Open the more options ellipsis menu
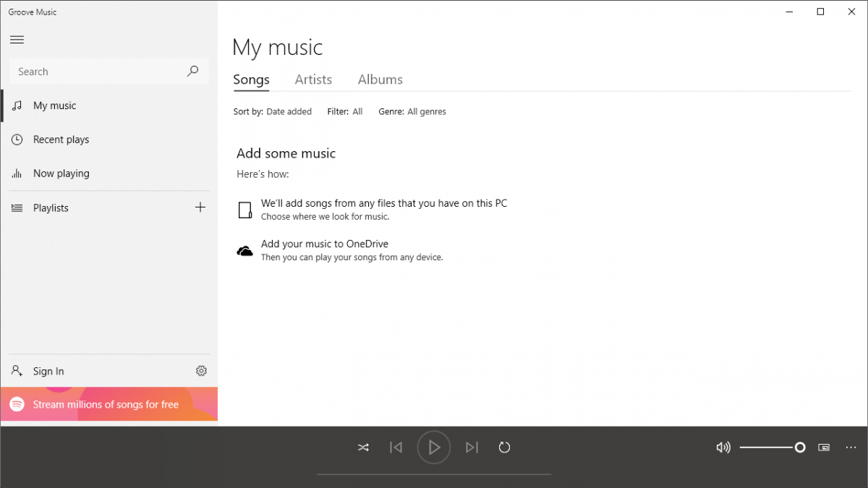This screenshot has height=488, width=868. 851,448
